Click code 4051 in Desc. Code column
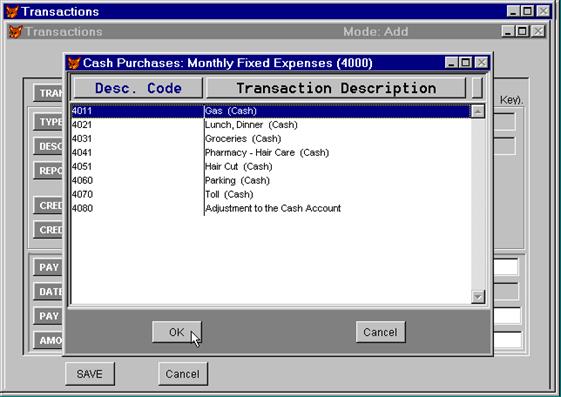The height and width of the screenshot is (397, 561). point(82,167)
